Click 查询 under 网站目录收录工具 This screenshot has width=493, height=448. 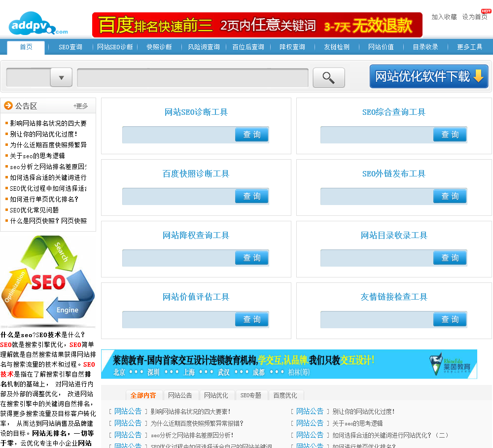[x=450, y=258]
